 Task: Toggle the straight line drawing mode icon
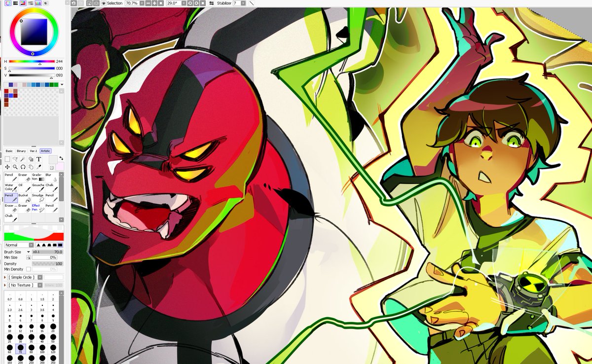point(252,3)
